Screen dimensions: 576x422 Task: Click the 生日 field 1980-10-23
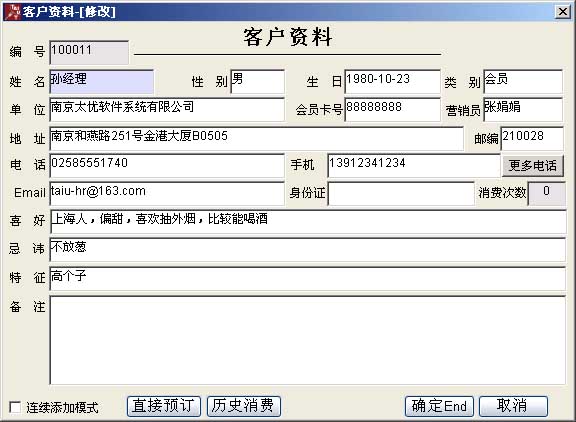392,82
